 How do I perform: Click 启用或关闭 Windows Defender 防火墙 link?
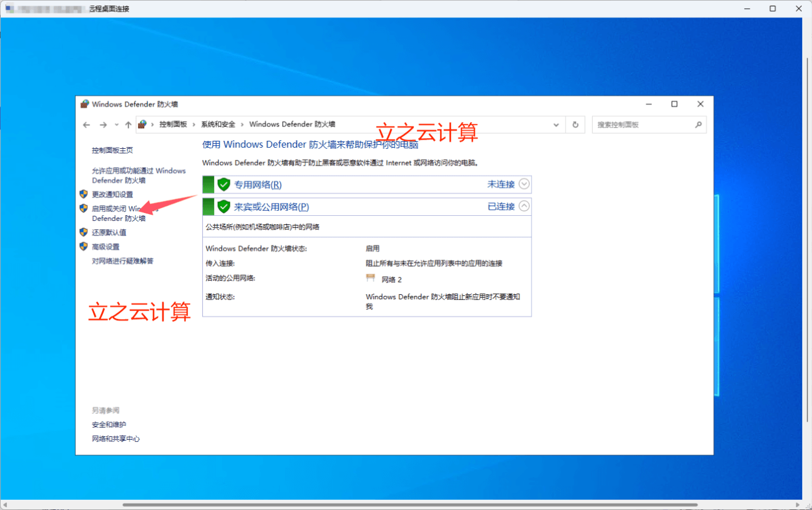(x=125, y=214)
